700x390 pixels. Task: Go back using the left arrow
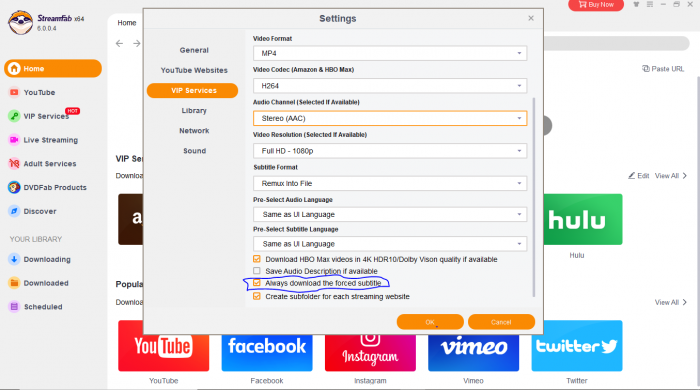pos(119,43)
